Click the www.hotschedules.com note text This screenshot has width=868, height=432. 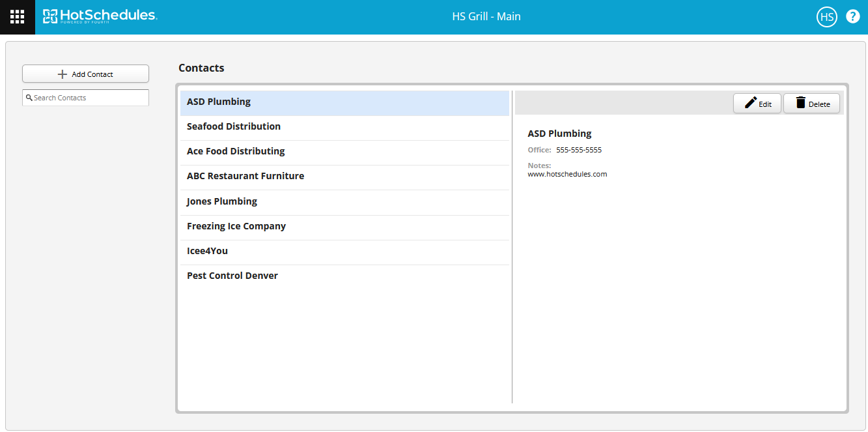click(567, 174)
